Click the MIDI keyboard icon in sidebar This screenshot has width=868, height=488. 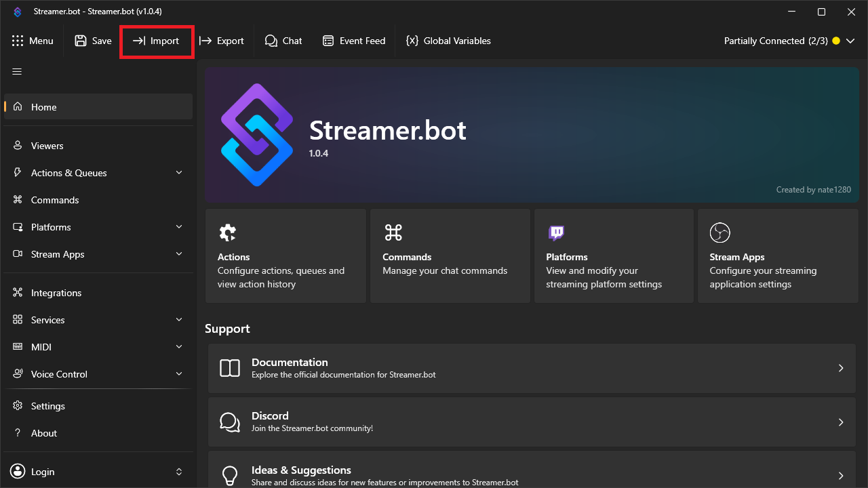point(18,347)
